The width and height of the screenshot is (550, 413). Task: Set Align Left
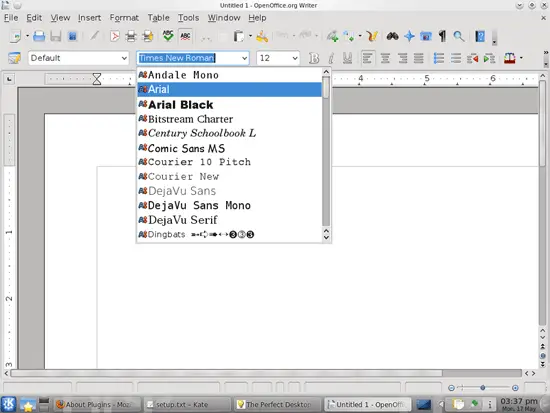click(x=367, y=58)
